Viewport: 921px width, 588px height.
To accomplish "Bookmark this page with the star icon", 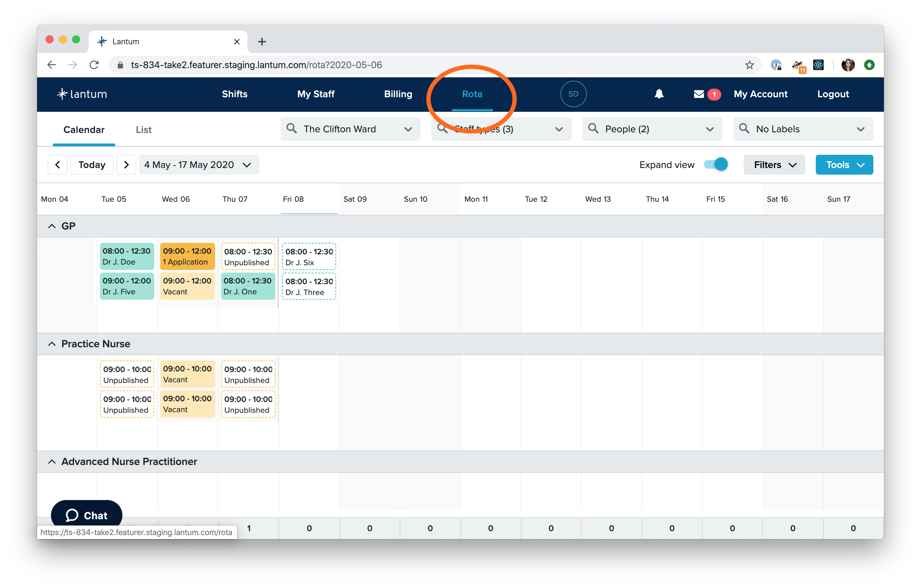I will pyautogui.click(x=749, y=65).
